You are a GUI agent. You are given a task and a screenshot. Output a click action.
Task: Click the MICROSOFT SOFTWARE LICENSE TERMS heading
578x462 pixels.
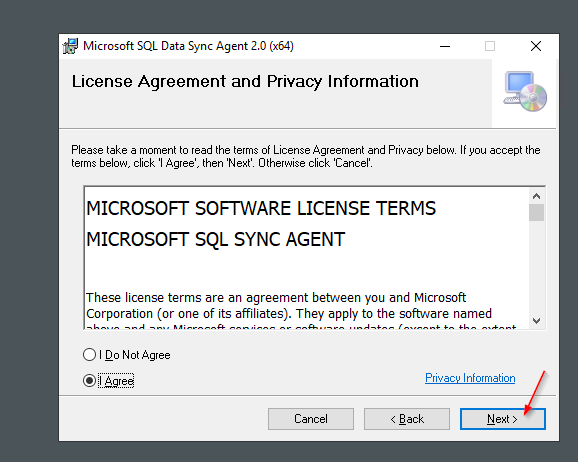coord(261,208)
